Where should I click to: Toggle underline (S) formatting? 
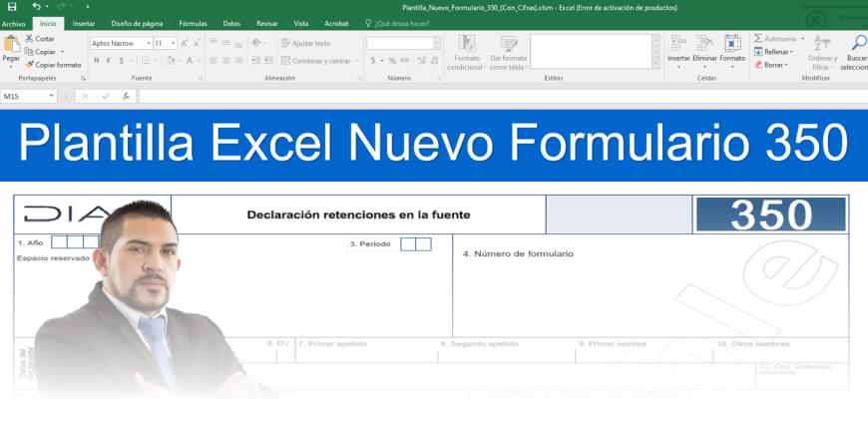[122, 60]
